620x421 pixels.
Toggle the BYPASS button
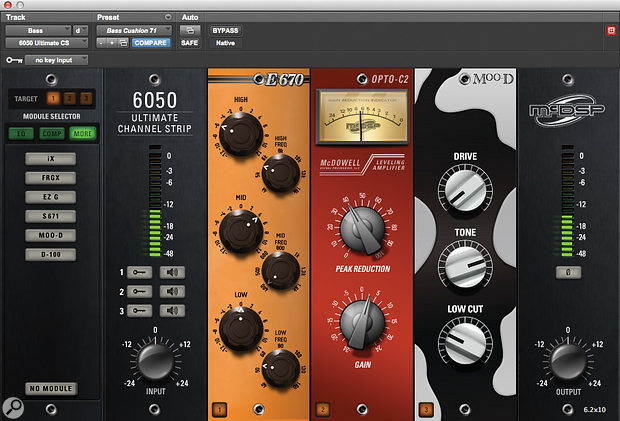pos(225,30)
